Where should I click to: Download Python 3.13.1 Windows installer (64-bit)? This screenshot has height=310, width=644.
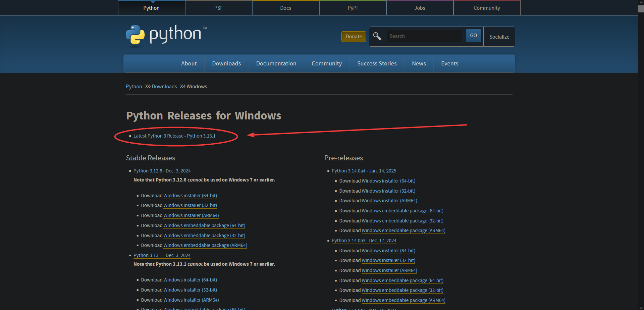coord(190,280)
